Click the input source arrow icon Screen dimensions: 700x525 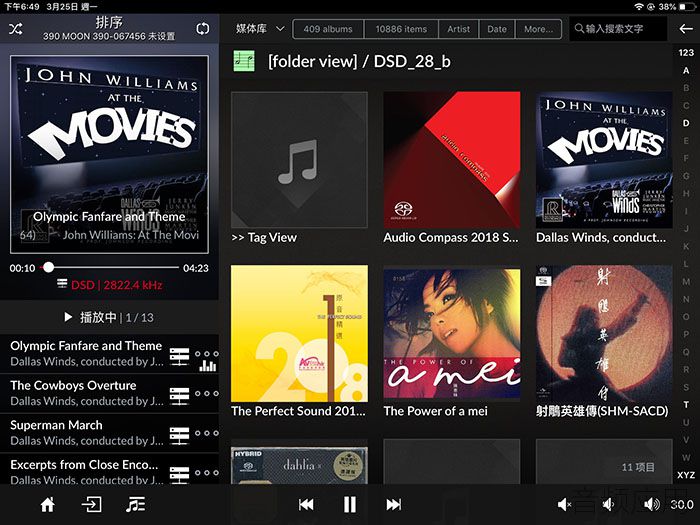(92, 504)
